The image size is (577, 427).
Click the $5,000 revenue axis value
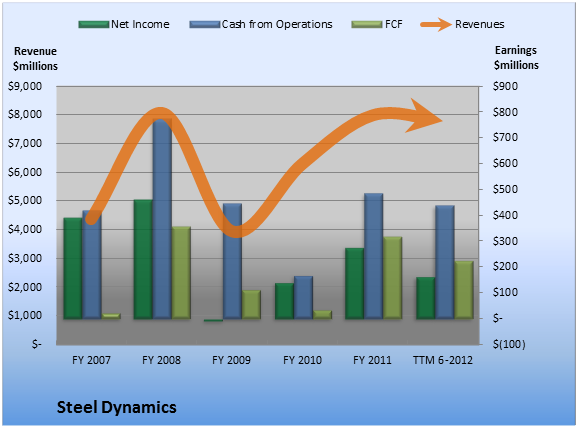tap(25, 201)
